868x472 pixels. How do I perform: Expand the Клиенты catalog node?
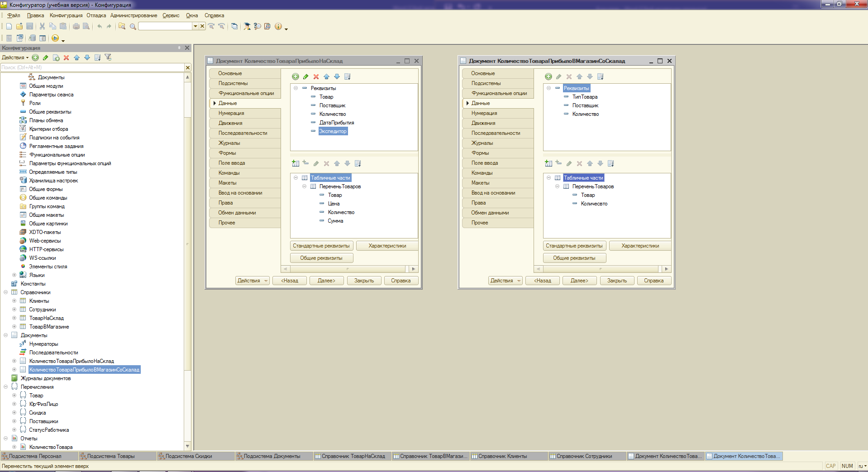[x=14, y=301]
